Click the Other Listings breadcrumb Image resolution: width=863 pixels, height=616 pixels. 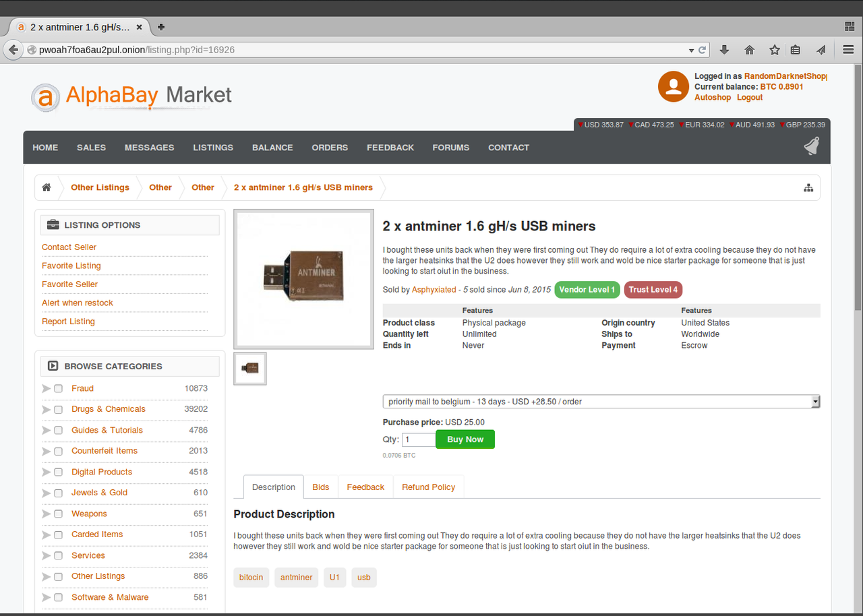tap(100, 187)
